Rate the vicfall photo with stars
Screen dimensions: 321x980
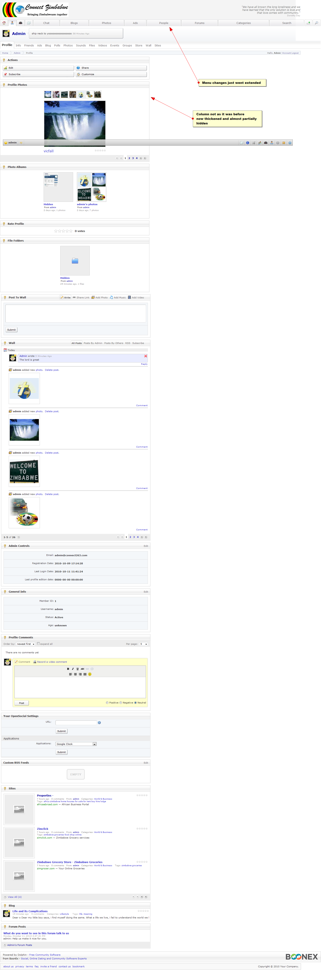coord(100,151)
